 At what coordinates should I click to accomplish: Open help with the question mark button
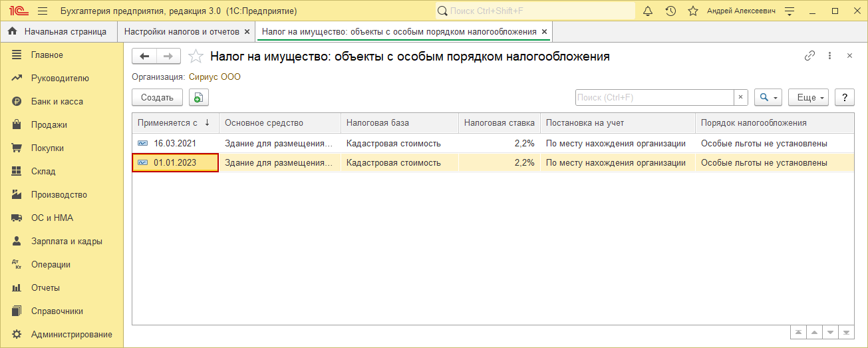click(845, 97)
